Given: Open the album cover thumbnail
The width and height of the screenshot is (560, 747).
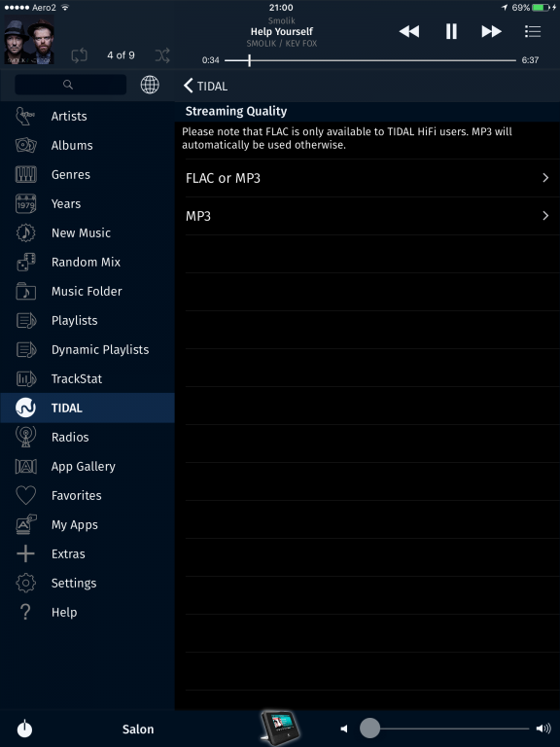Looking at the screenshot, I should click(x=29, y=40).
